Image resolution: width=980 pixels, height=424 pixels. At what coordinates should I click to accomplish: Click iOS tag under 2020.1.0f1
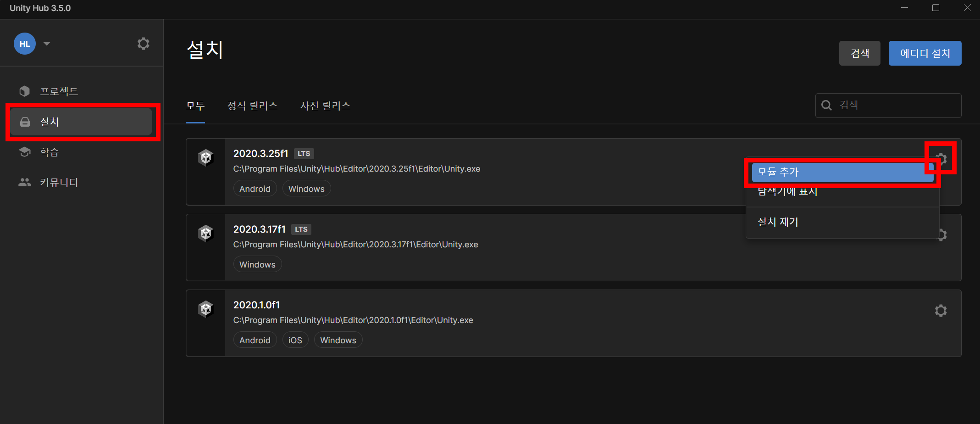(295, 340)
